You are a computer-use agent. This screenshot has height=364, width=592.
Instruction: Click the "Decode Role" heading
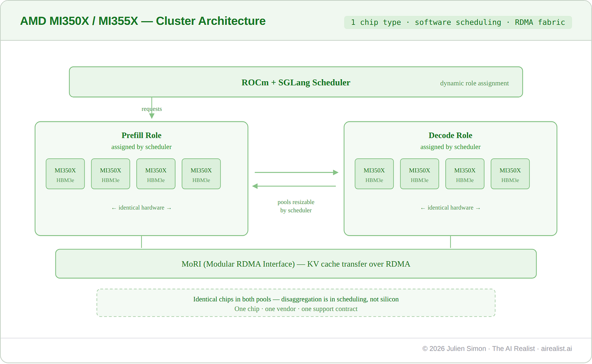click(450, 135)
